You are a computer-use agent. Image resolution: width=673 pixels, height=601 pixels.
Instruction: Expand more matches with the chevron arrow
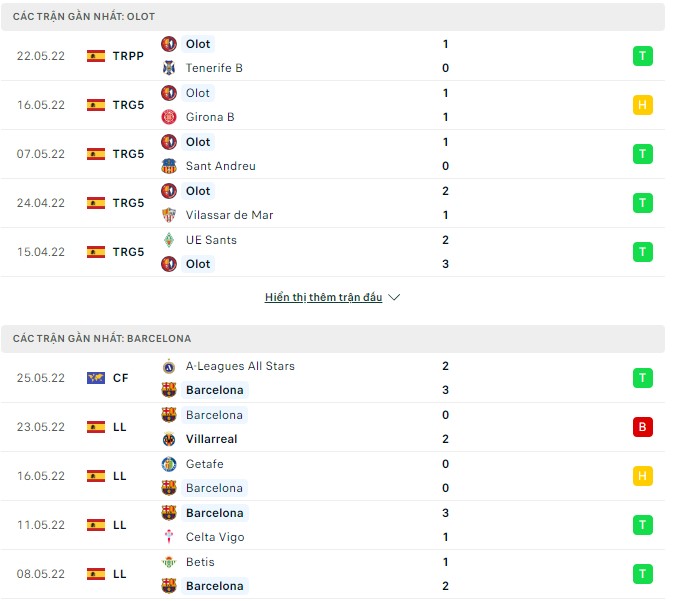coord(393,298)
